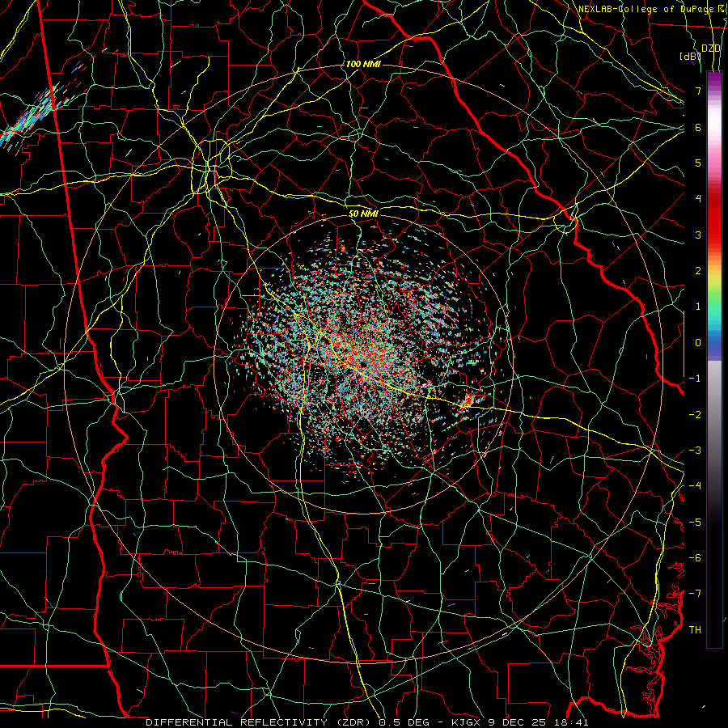Click the 7 value on the color scale
This screenshot has height=728, width=728.
pyautogui.click(x=698, y=91)
